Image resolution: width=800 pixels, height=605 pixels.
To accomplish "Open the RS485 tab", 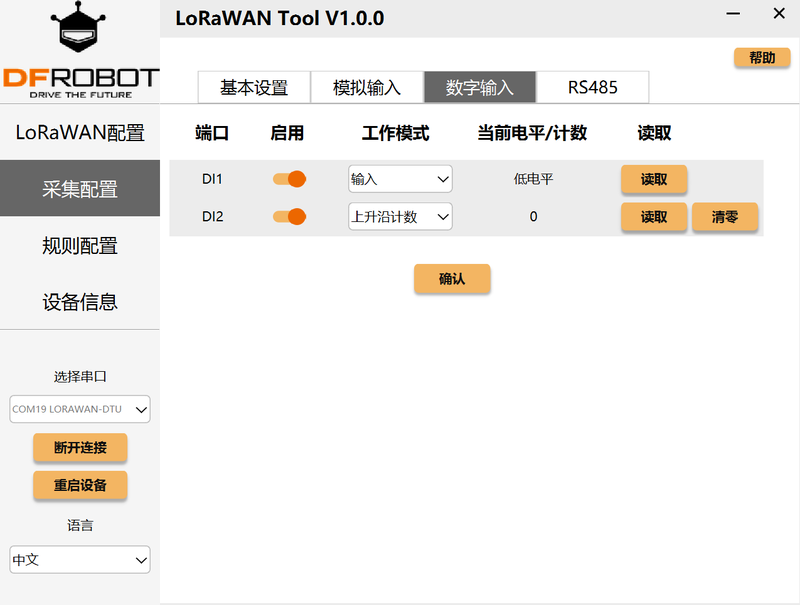I will point(593,87).
